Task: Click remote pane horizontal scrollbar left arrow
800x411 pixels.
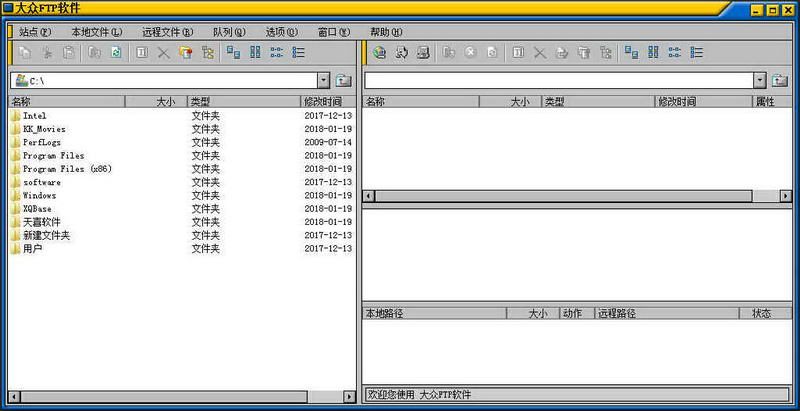Action: pyautogui.click(x=368, y=196)
